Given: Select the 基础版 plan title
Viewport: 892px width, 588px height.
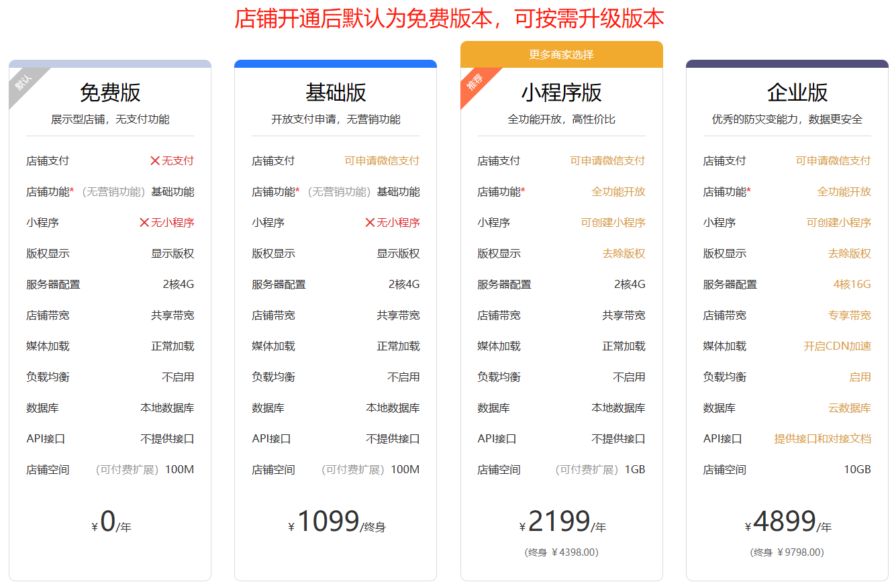Looking at the screenshot, I should click(336, 93).
